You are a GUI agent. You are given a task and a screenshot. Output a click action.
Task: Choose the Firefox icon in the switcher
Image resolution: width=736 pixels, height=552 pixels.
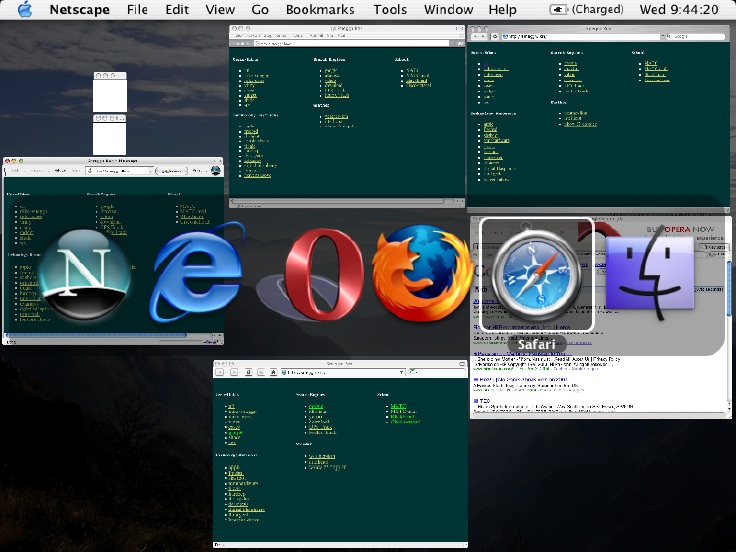tap(421, 272)
